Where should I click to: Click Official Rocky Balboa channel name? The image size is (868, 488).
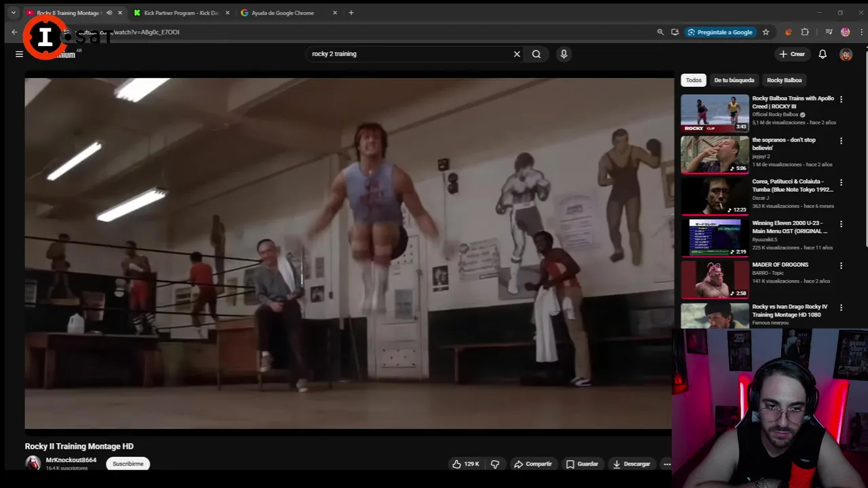(x=775, y=115)
